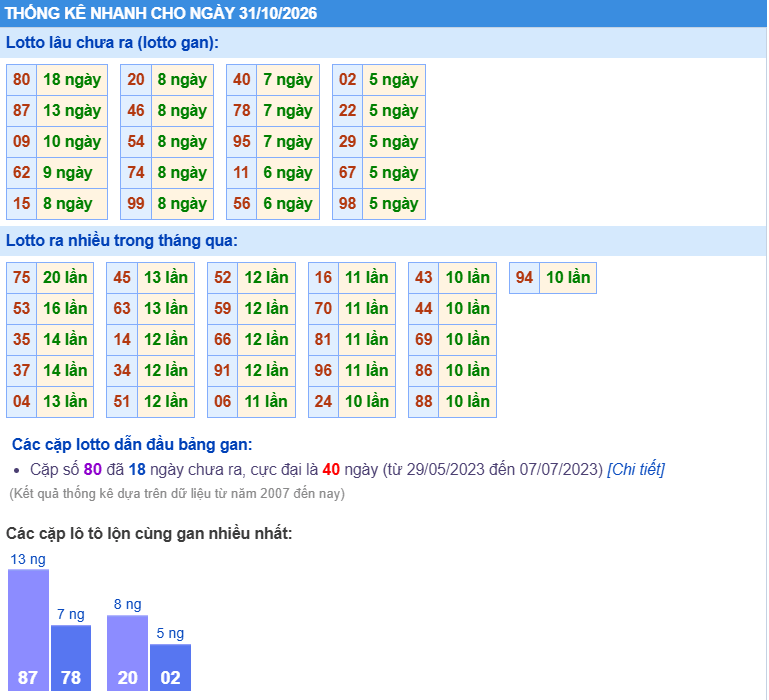Click the 'Lotto lâu chưa ra' heading
Screen dimensions: 769x700
[x=112, y=43]
